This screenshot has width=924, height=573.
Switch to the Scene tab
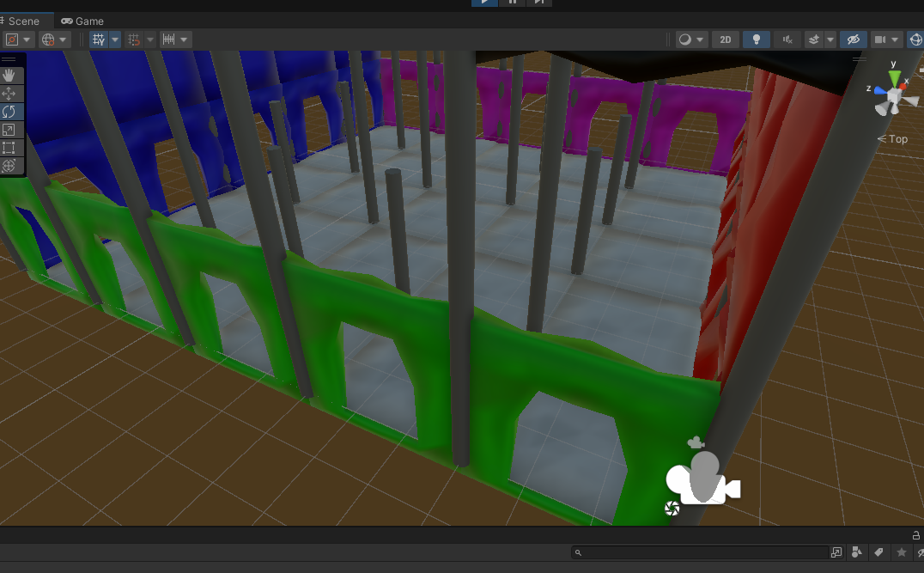tap(23, 21)
